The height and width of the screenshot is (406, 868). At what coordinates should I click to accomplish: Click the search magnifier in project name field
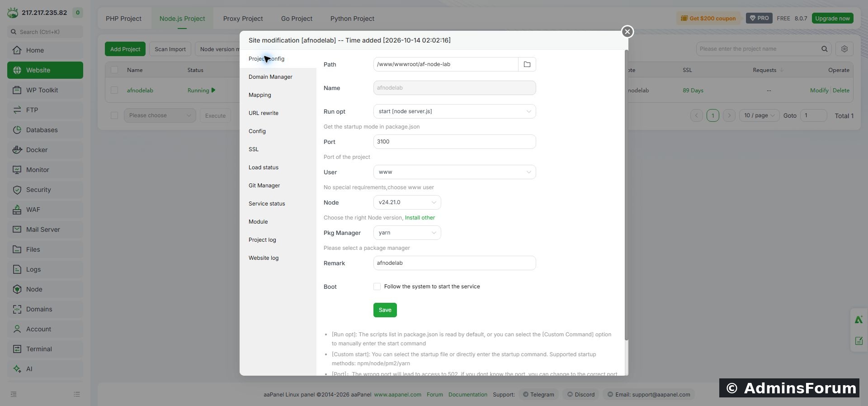pos(825,49)
